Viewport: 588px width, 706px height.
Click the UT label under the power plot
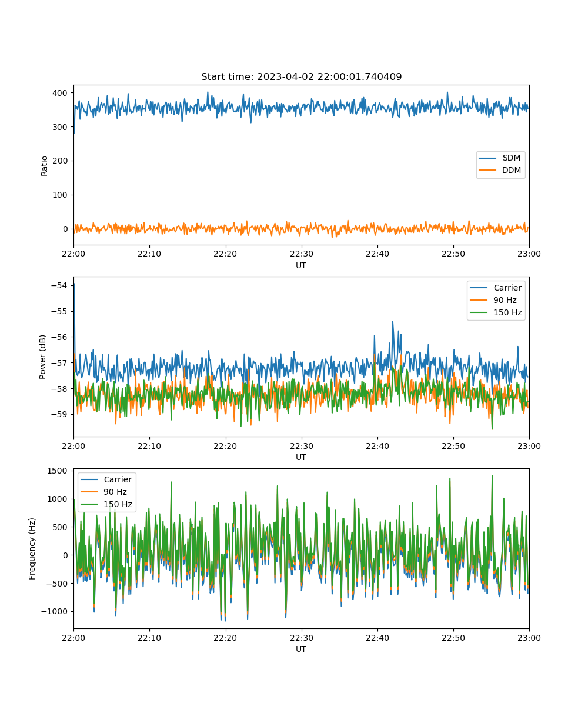coord(301,457)
